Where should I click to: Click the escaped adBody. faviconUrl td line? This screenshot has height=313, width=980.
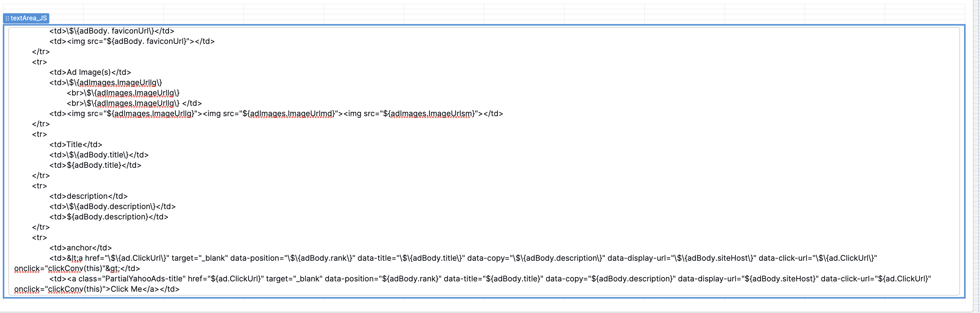coord(112,31)
